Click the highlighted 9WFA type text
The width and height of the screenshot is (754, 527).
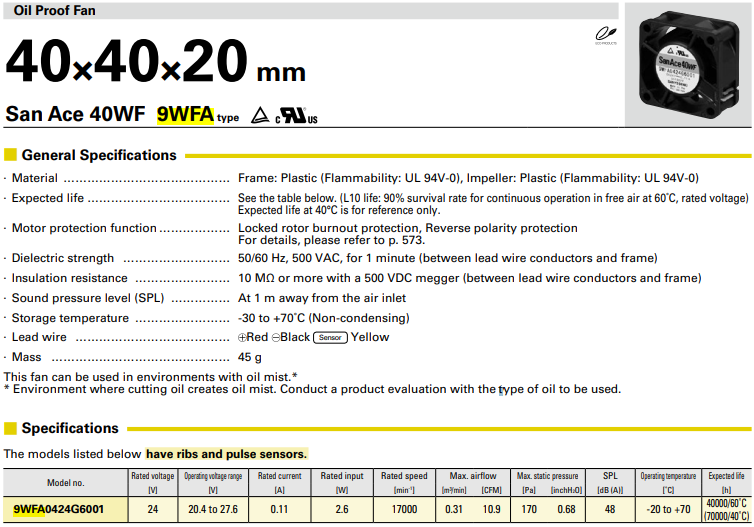(185, 115)
